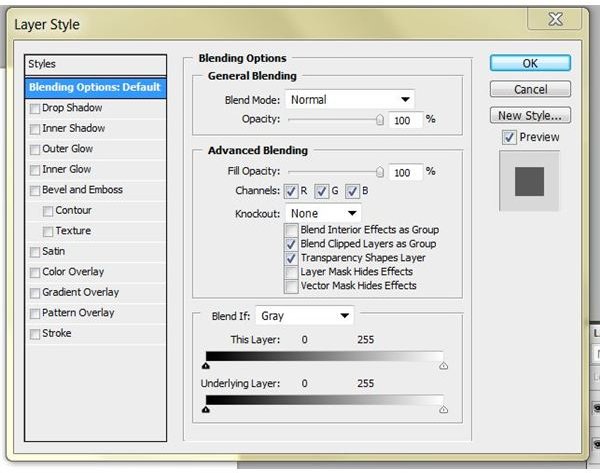
Task: Open Satin settings label
Action: click(54, 251)
